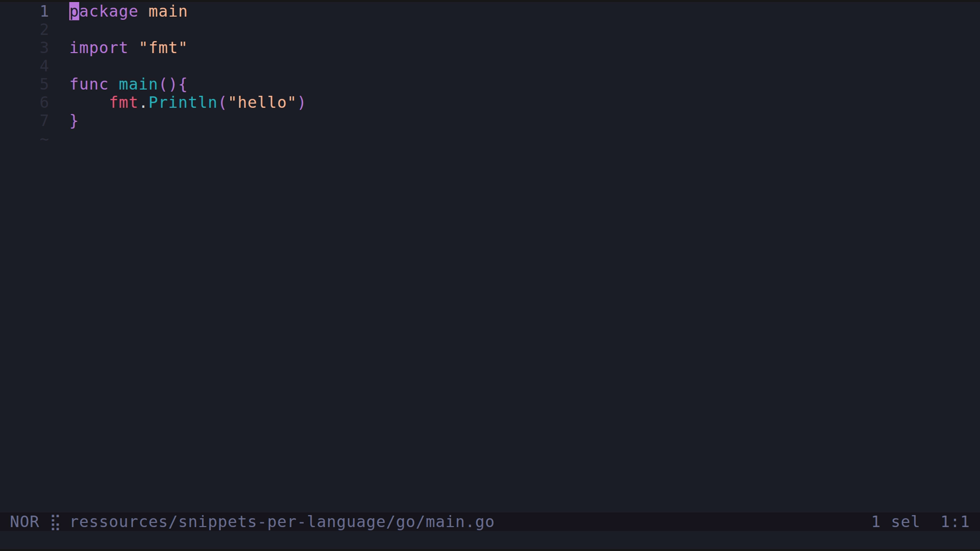Image resolution: width=980 pixels, height=551 pixels.
Task: Click the "1 sel" selection count
Action: click(895, 522)
